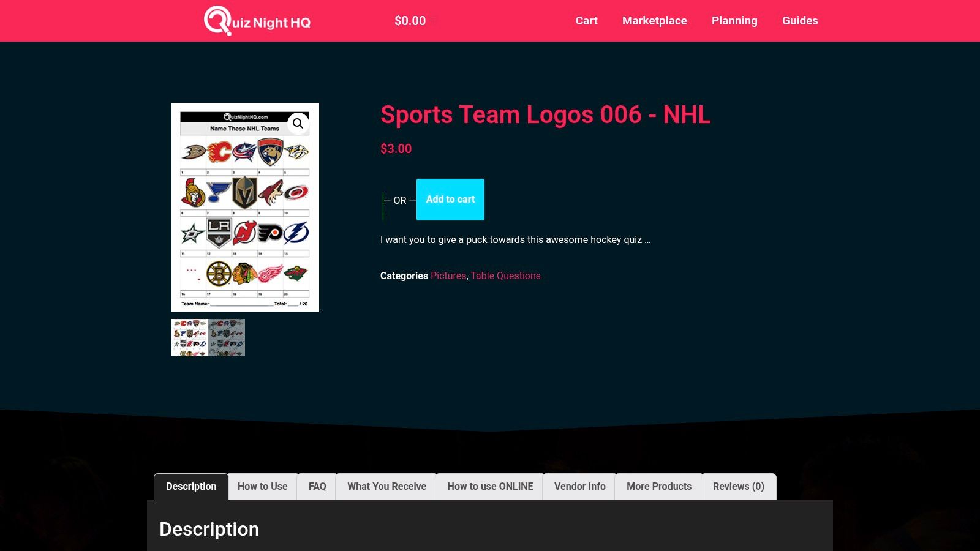Open the Reviews (0) tab
Viewport: 980px width, 551px height.
point(738,486)
